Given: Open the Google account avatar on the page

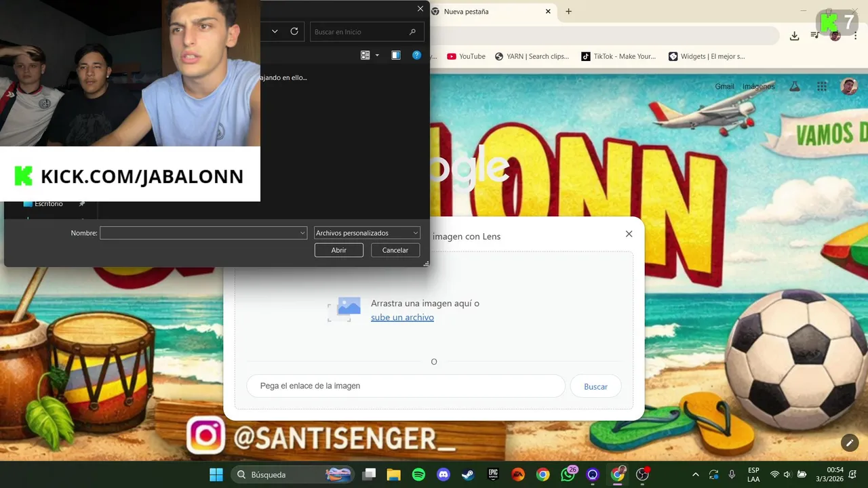Looking at the screenshot, I should (x=849, y=86).
